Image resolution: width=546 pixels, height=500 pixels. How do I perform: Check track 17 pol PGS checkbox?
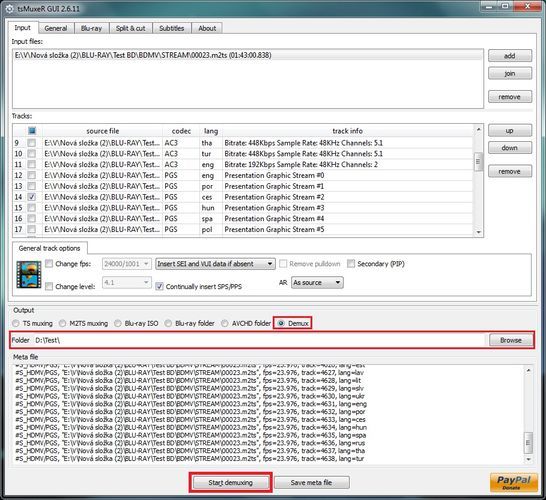(x=32, y=229)
